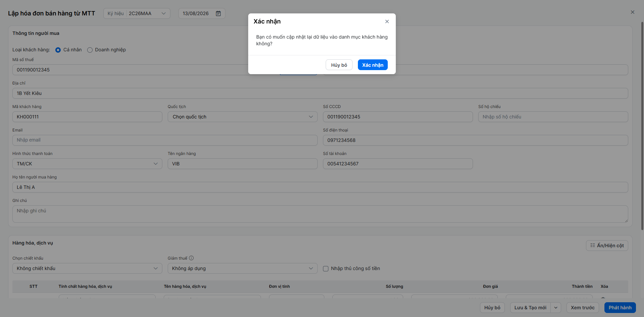This screenshot has height=317, width=644.
Task: Click the Email input field
Action: (165, 140)
